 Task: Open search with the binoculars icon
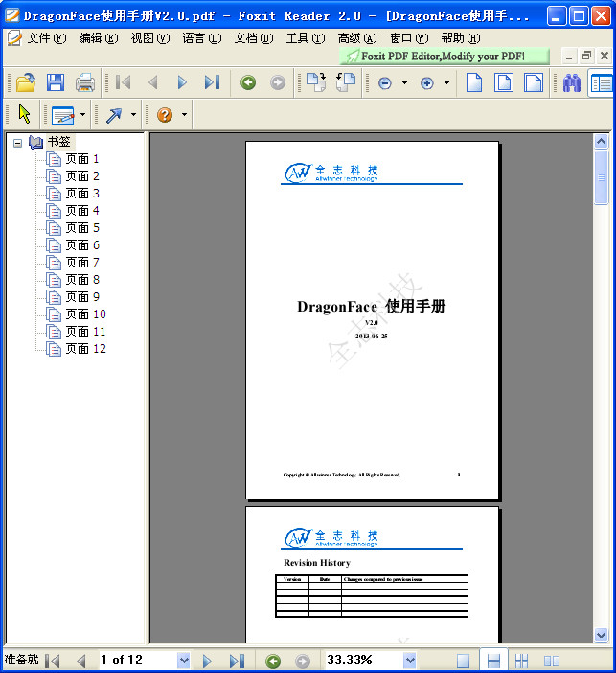(572, 82)
